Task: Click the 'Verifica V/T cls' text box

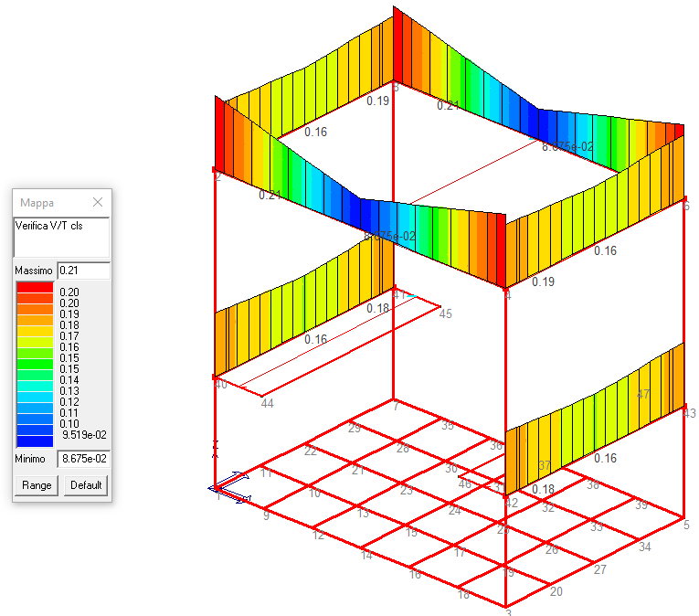Action: click(x=61, y=237)
